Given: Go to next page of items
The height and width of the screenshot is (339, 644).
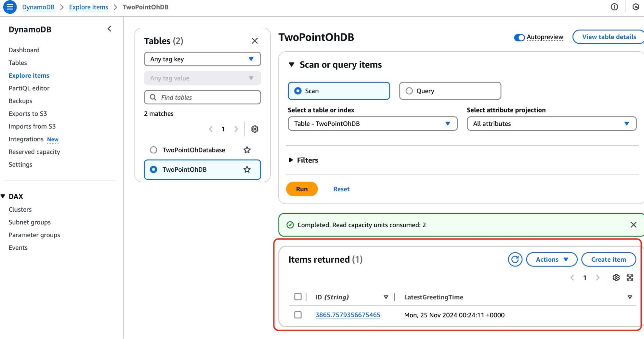Looking at the screenshot, I should pos(598,278).
